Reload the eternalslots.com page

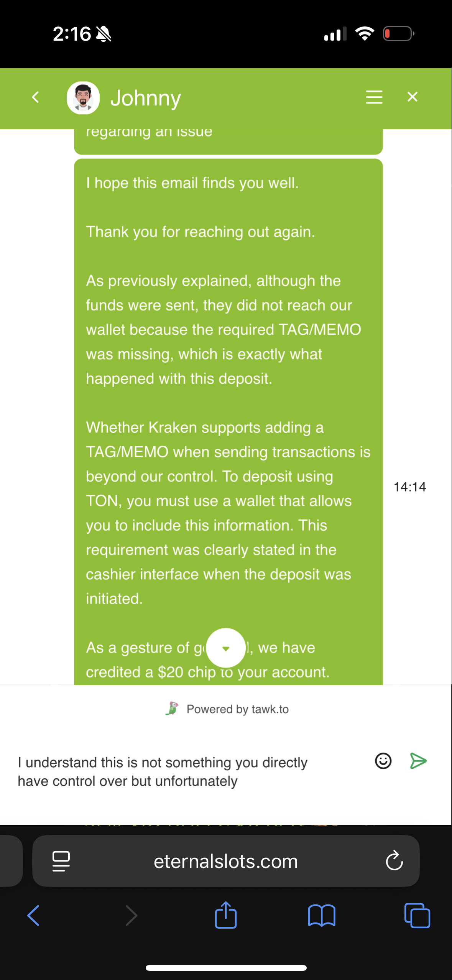pyautogui.click(x=394, y=861)
